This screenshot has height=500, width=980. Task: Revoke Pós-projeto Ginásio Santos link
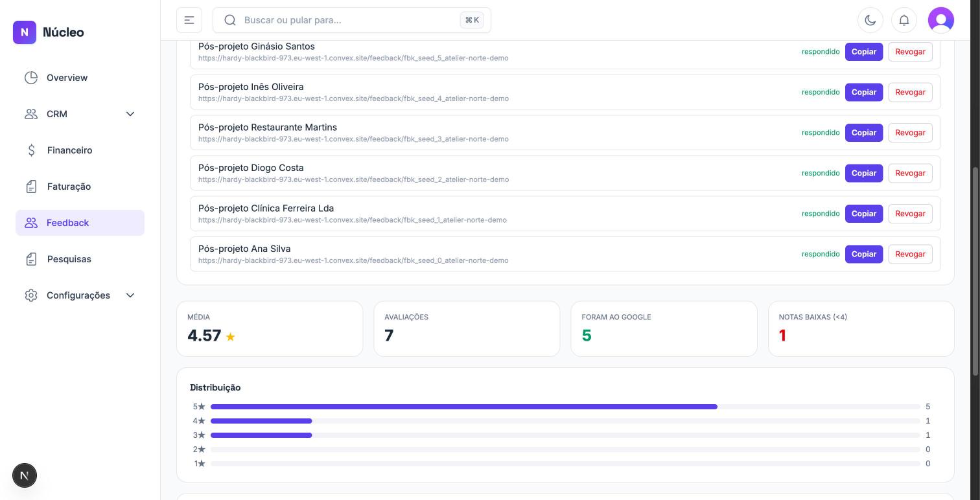tap(910, 52)
